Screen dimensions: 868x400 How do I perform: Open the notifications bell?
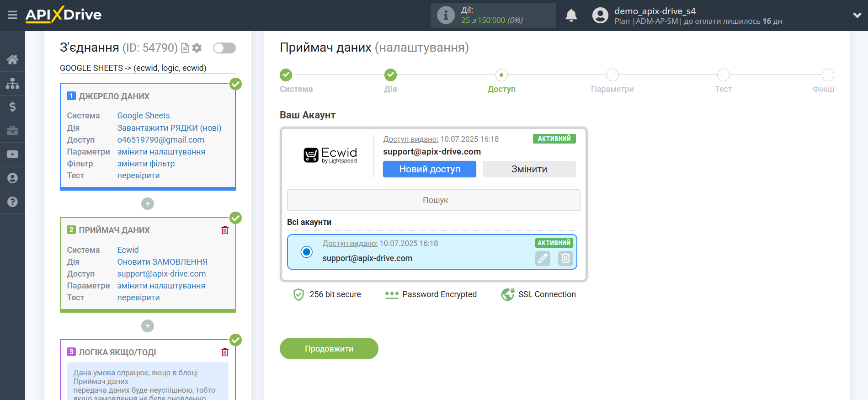click(x=571, y=16)
